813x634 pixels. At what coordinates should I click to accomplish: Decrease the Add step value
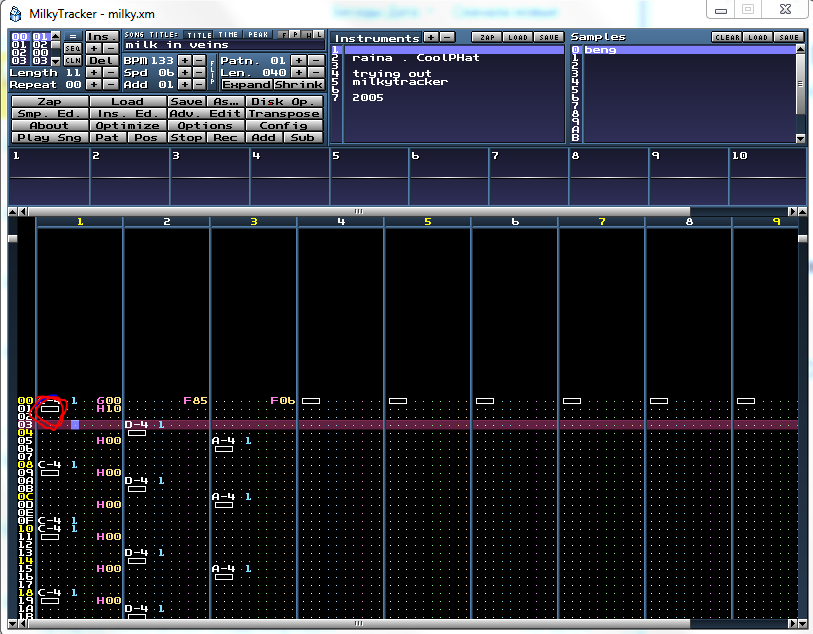pos(199,84)
